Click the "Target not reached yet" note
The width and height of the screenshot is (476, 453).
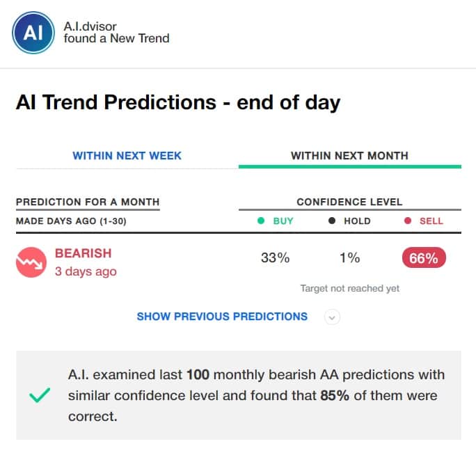pos(349,288)
